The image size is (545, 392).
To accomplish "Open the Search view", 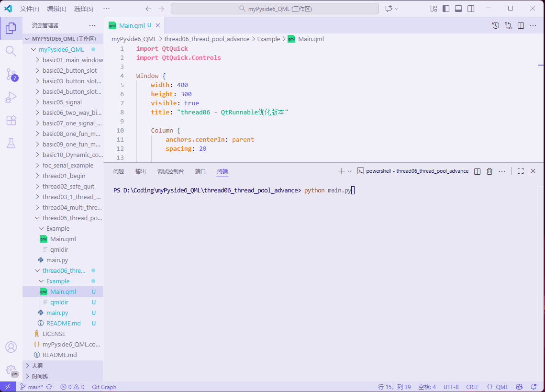I will coord(11,50).
